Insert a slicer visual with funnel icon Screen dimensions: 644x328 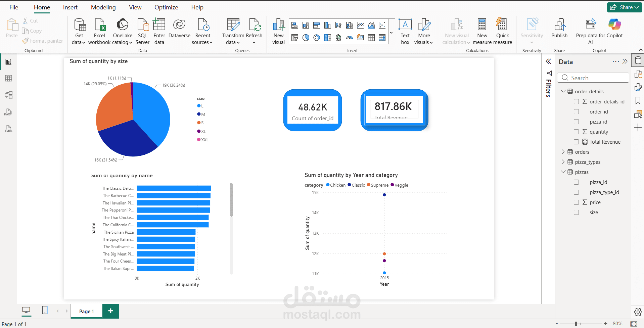[294, 38]
